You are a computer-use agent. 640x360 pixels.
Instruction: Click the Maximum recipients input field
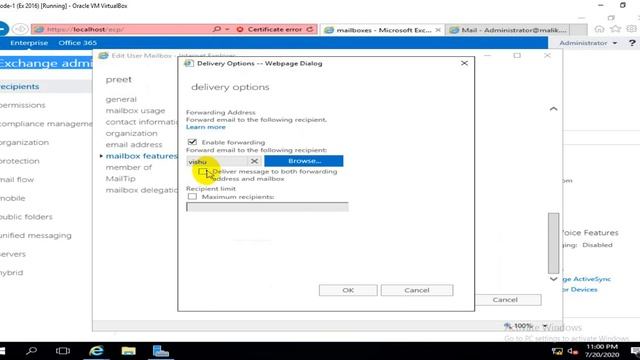(267, 207)
